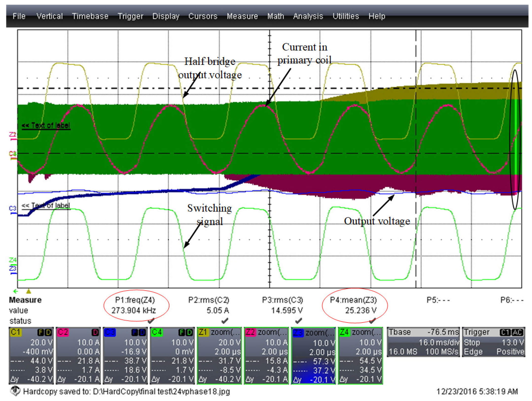The width and height of the screenshot is (532, 401).
Task: Click the hardcopy saved status icon
Action: click(x=15, y=391)
